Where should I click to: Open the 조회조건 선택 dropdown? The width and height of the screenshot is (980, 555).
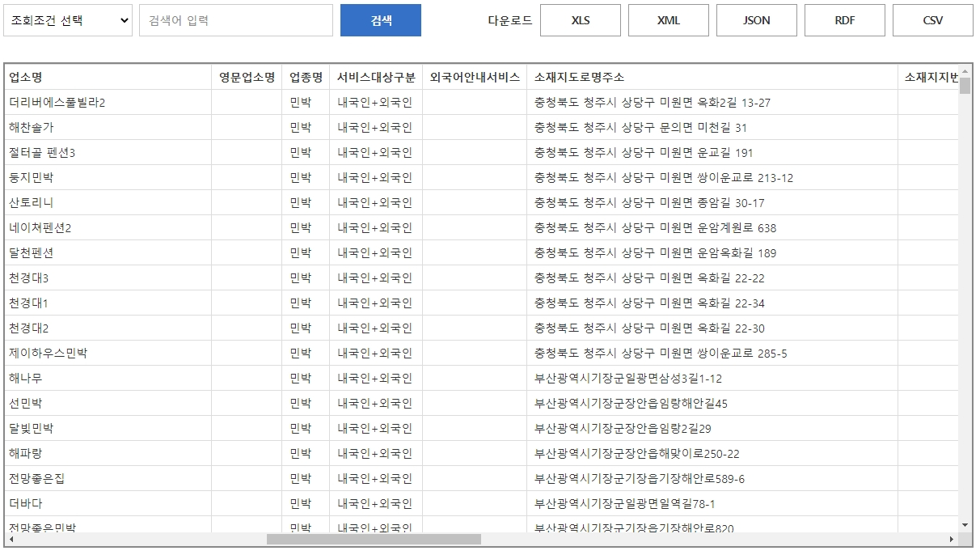[68, 20]
